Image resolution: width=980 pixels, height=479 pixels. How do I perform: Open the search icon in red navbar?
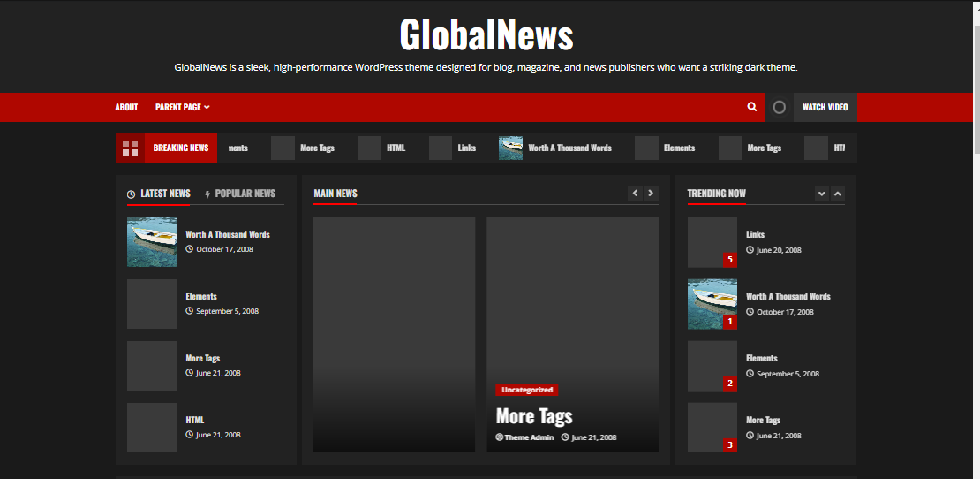(x=752, y=107)
